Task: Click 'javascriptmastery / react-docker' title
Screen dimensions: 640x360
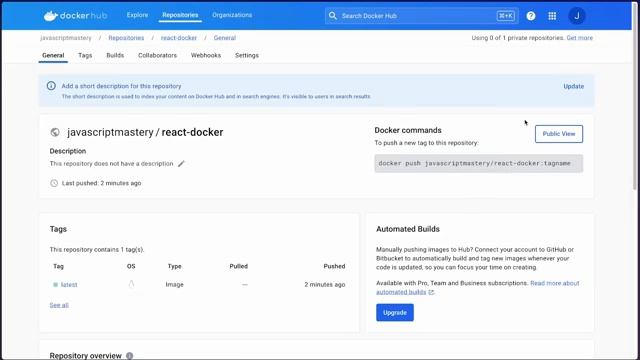Action: 145,132
